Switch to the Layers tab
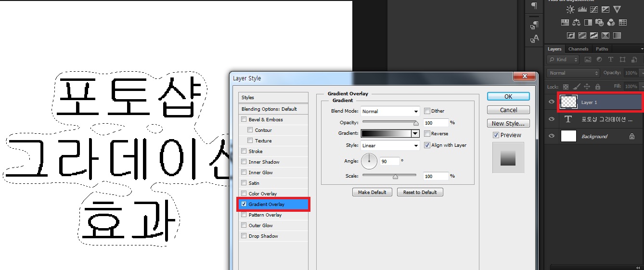644x270 pixels. pos(554,49)
